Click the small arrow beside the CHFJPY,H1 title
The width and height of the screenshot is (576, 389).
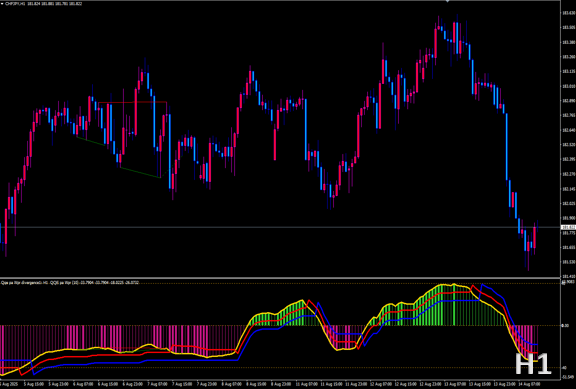click(x=2, y=4)
